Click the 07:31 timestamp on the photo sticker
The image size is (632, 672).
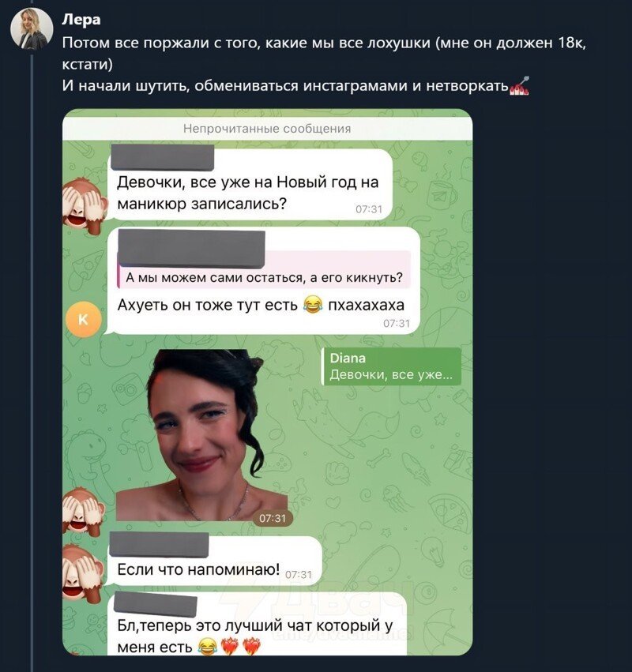[x=272, y=518]
